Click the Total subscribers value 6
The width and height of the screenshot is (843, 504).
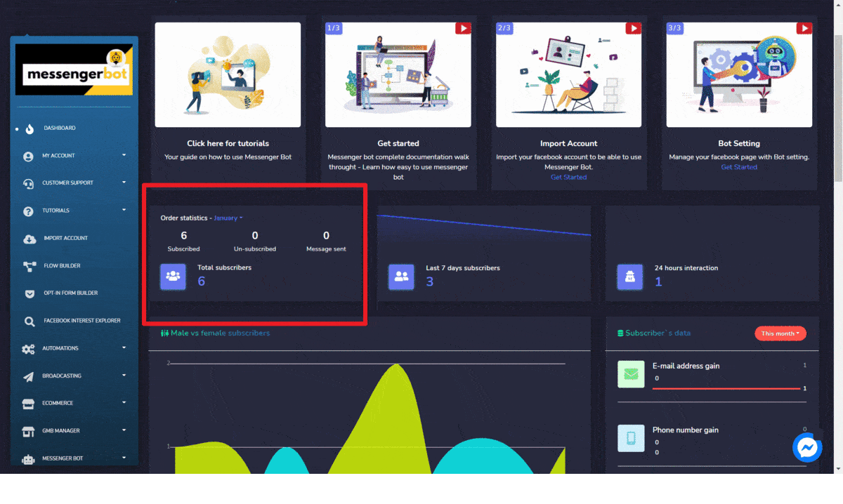[202, 281]
